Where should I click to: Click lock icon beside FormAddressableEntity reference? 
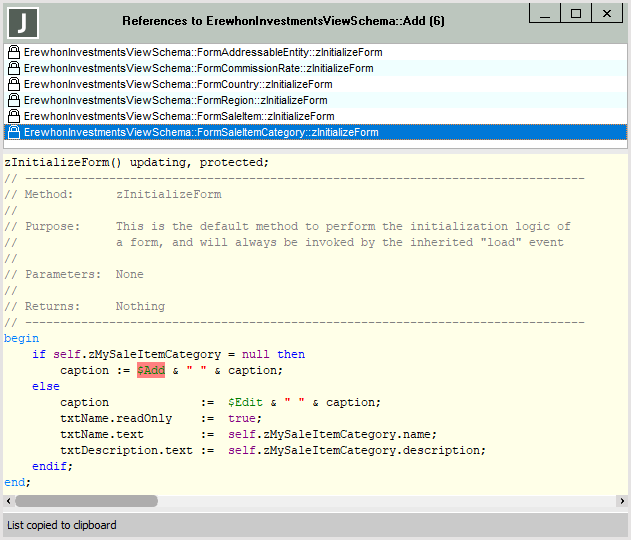[14, 52]
